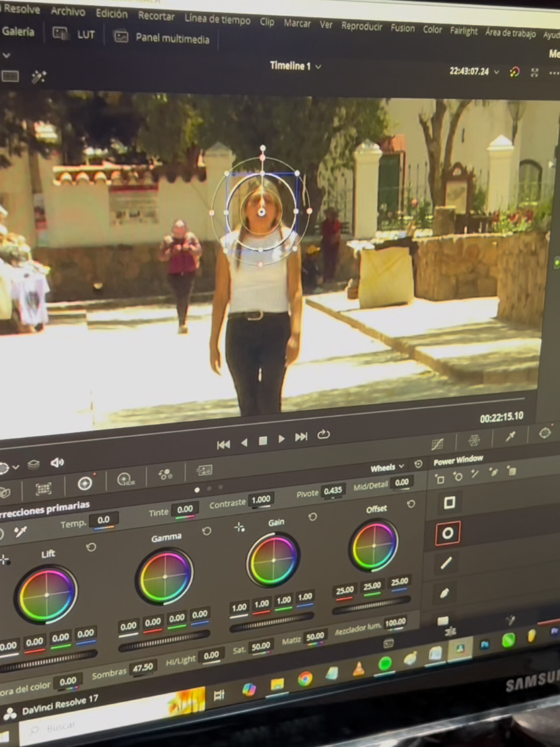The width and height of the screenshot is (560, 747).
Task: Toggle the bypass color grades icon
Action: tap(514, 73)
